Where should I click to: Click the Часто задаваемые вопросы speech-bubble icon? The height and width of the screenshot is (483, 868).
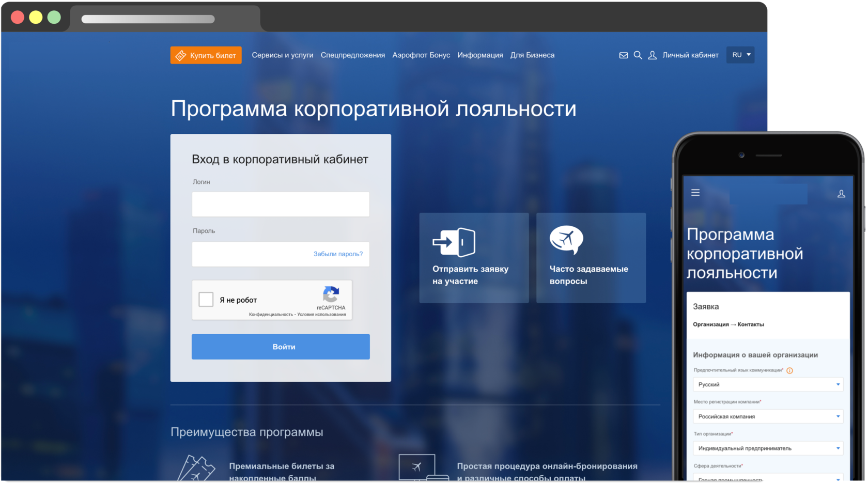(x=566, y=240)
